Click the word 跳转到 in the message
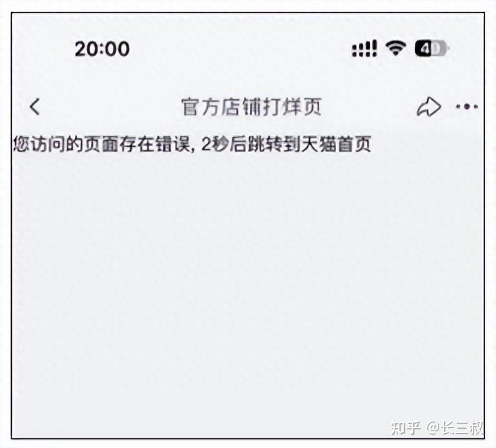The image size is (496, 448). (x=274, y=144)
